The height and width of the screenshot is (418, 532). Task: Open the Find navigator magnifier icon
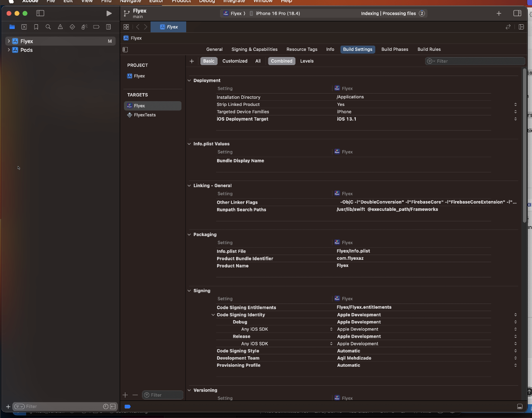(x=48, y=27)
